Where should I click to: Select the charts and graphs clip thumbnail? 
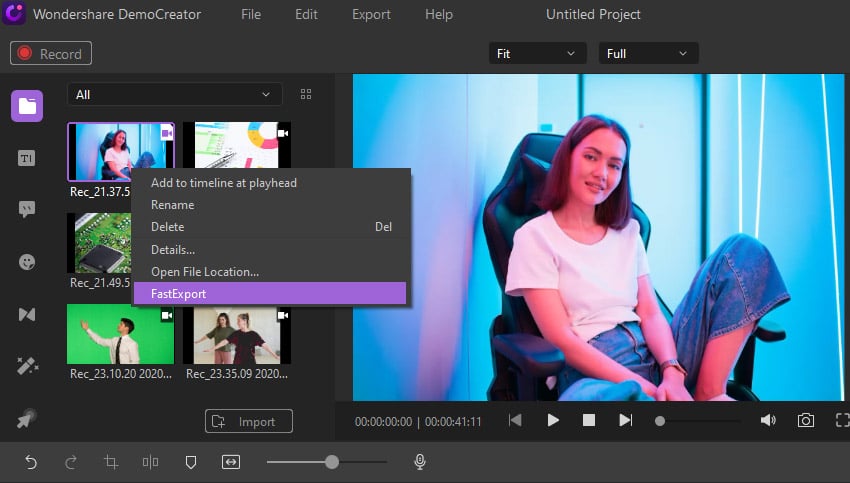click(x=237, y=145)
